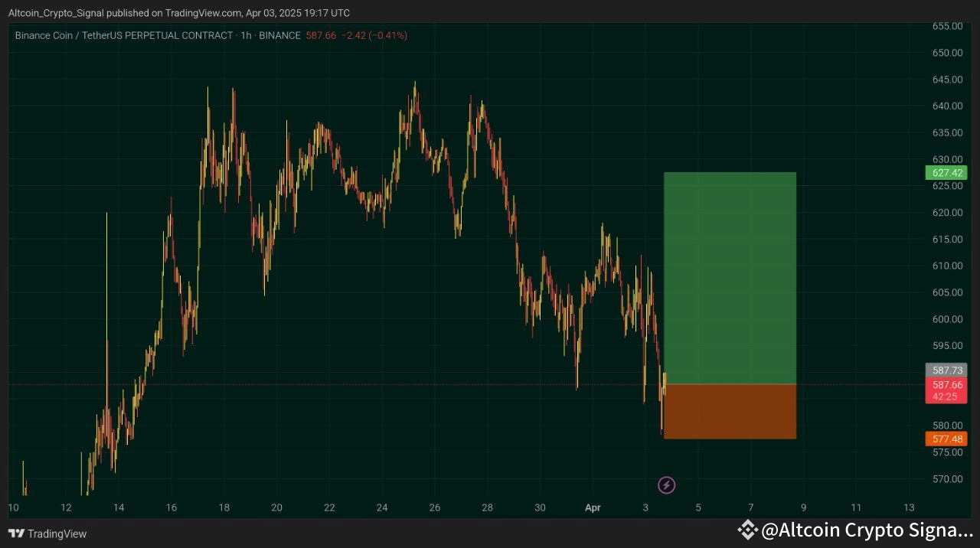
Task: Click the purple lightning bolt event icon
Action: click(x=666, y=484)
